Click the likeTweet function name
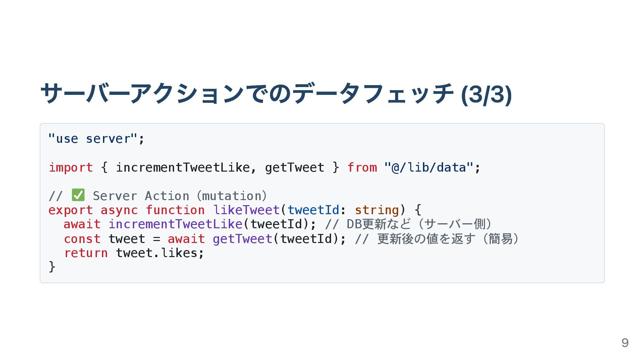 (x=246, y=210)
